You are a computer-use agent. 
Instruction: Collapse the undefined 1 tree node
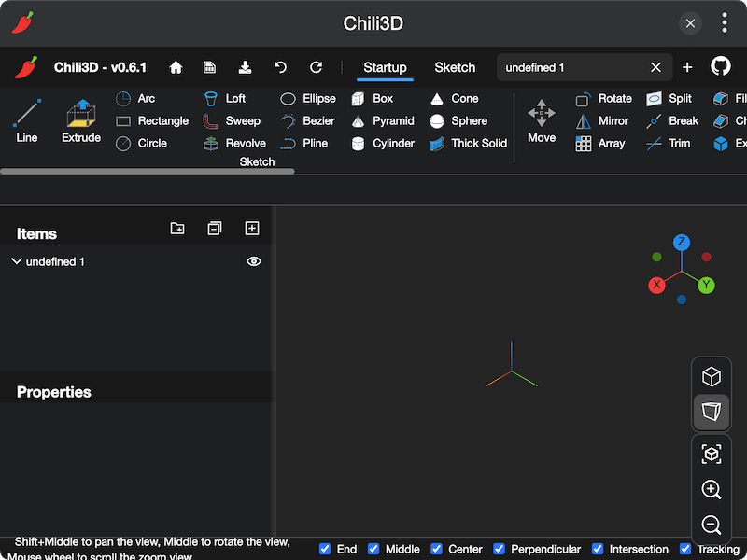[x=17, y=261]
